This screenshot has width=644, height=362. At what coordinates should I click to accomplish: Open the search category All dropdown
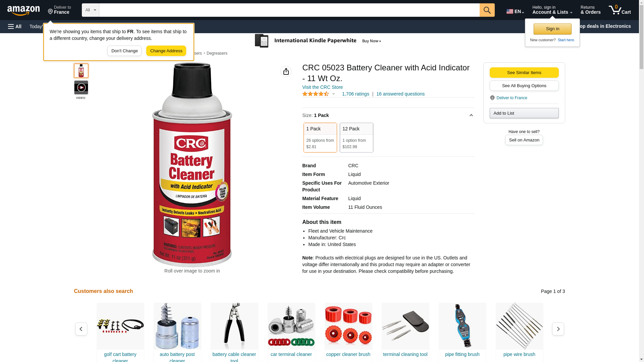pos(91,10)
